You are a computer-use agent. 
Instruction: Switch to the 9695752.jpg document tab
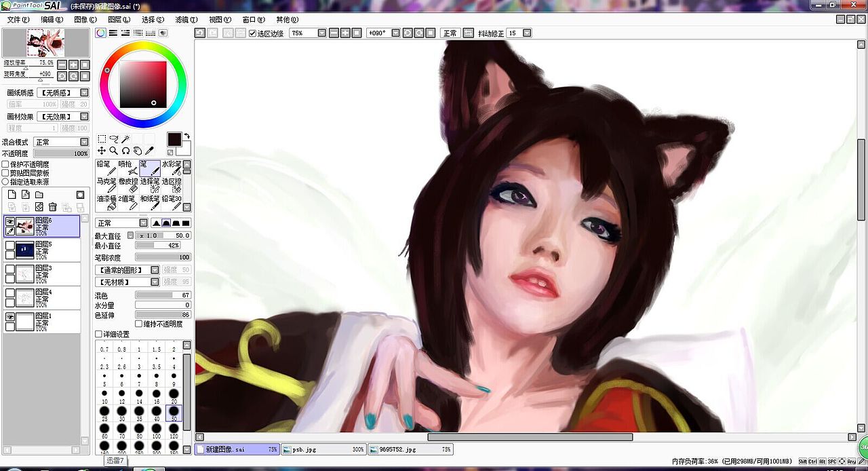410,449
